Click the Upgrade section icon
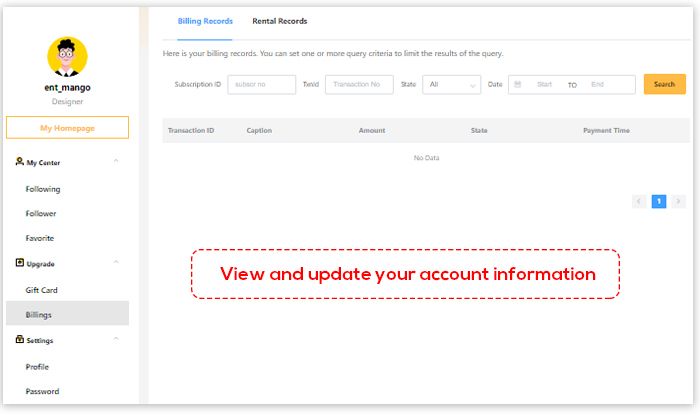 point(20,262)
